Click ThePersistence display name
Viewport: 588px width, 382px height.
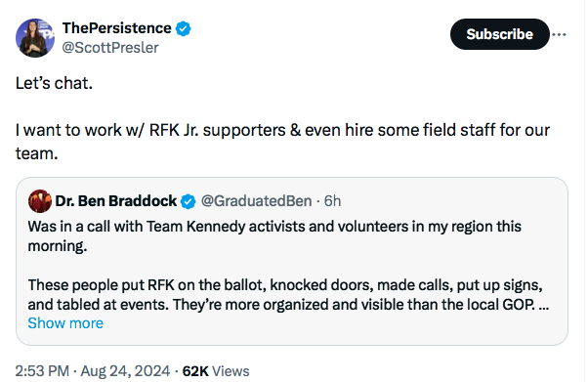click(116, 28)
